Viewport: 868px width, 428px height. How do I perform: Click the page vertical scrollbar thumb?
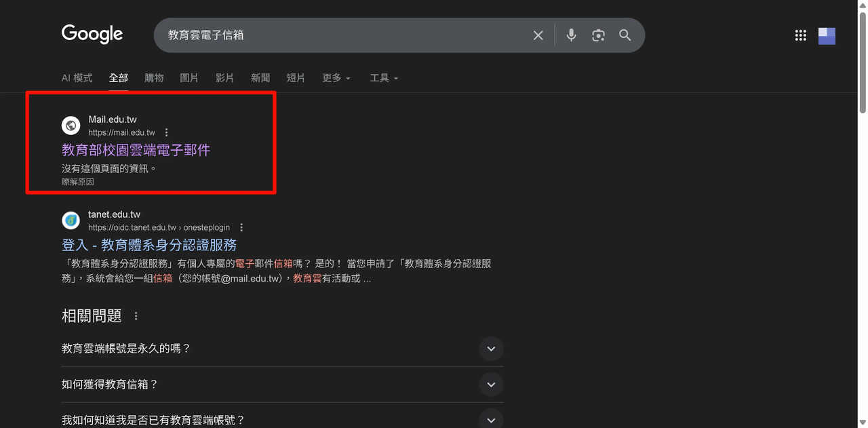[x=863, y=61]
